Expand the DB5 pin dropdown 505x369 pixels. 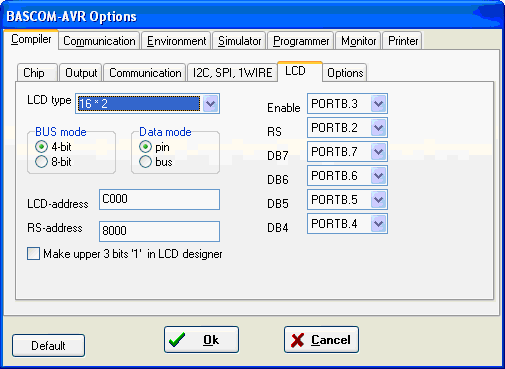378,200
